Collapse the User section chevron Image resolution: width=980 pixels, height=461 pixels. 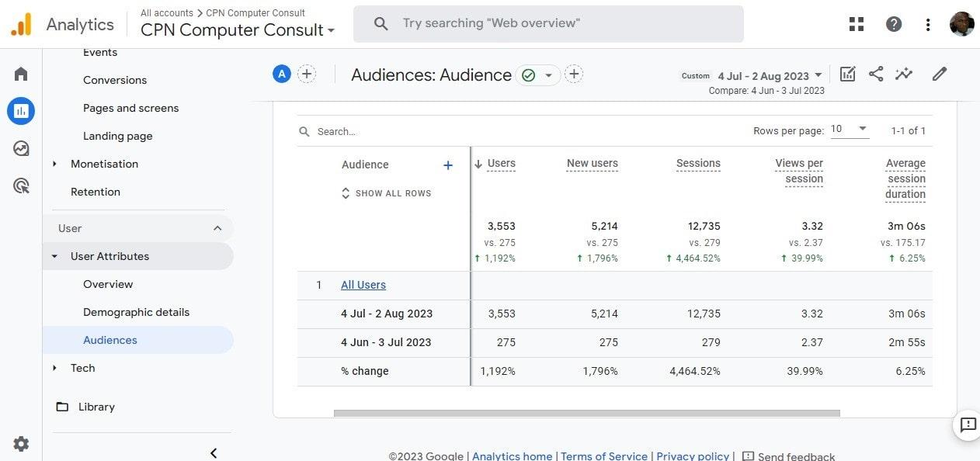[217, 228]
